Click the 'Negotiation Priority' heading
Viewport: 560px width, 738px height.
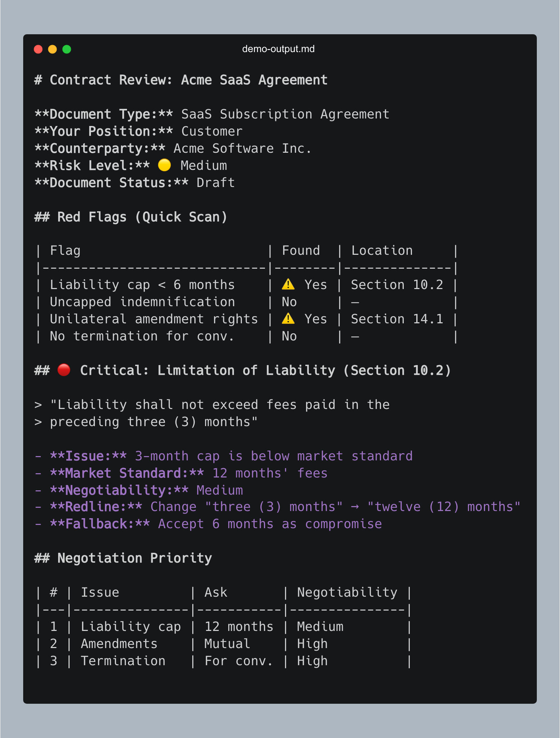[134, 558]
